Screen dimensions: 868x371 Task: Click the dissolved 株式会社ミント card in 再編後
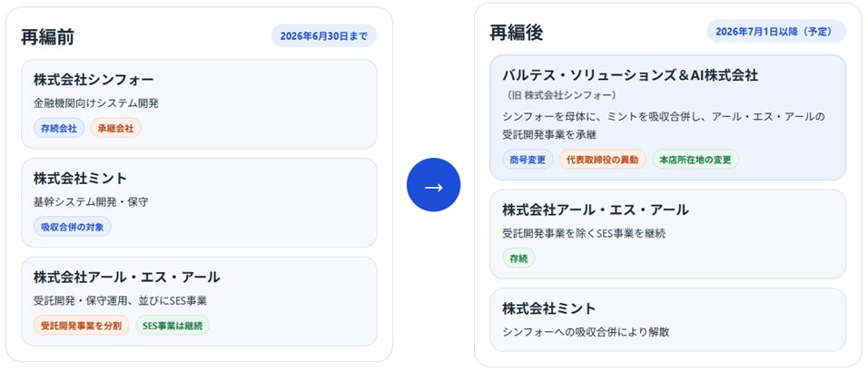tap(667, 319)
